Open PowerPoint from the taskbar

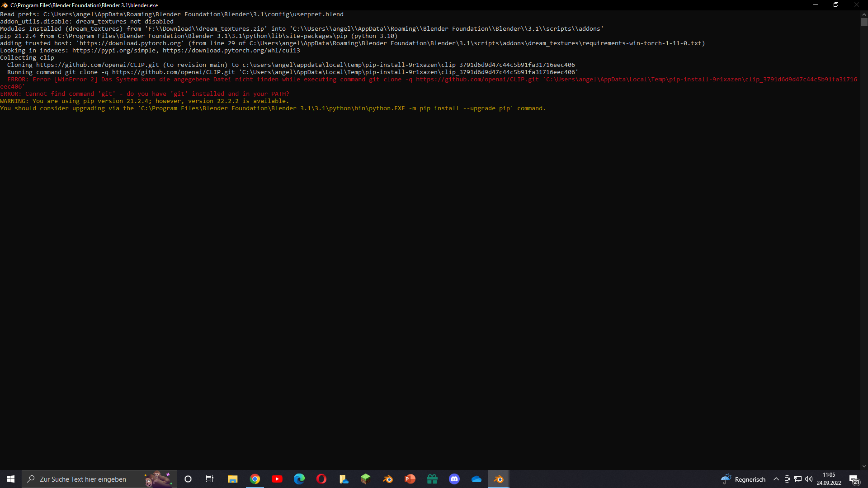click(410, 479)
